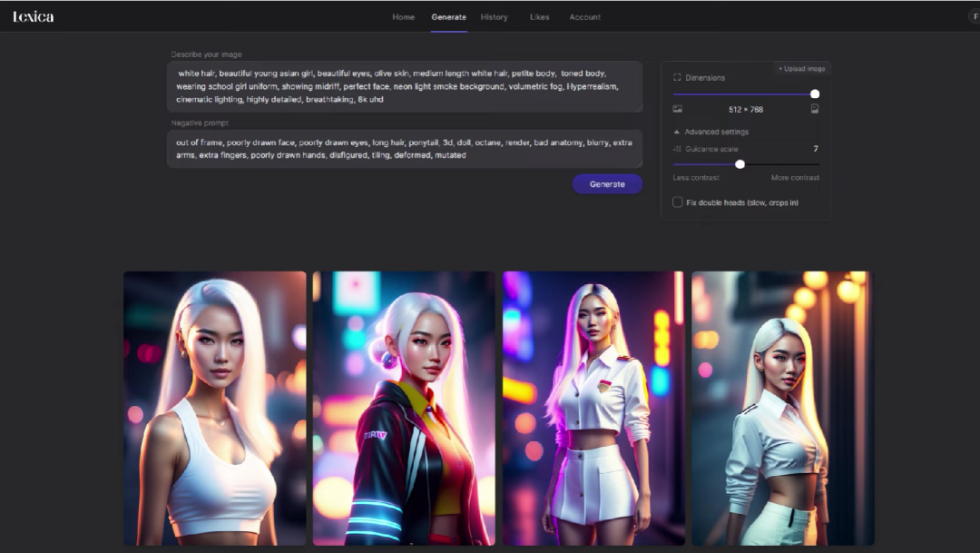Viewport: 980px width, 553px height.
Task: Open the History tab
Action: [x=494, y=17]
